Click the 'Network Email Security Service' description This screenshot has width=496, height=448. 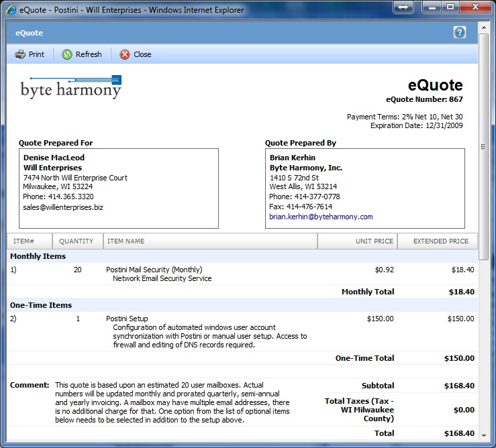point(162,278)
